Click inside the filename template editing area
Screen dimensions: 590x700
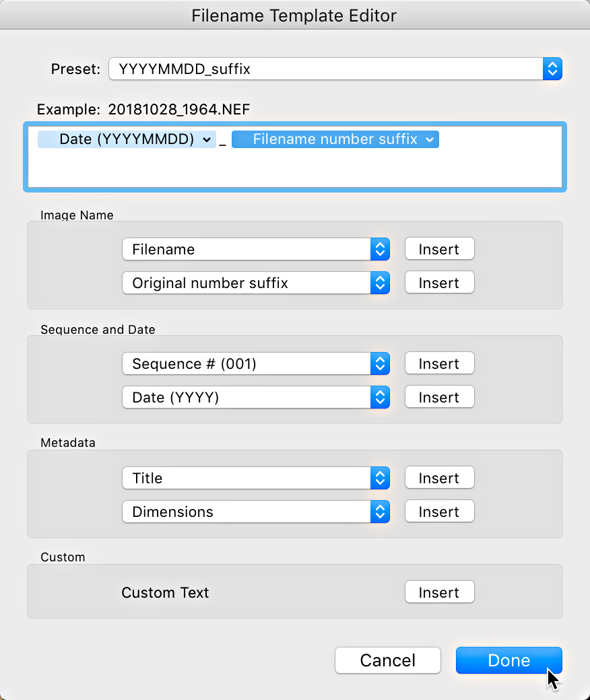click(294, 168)
